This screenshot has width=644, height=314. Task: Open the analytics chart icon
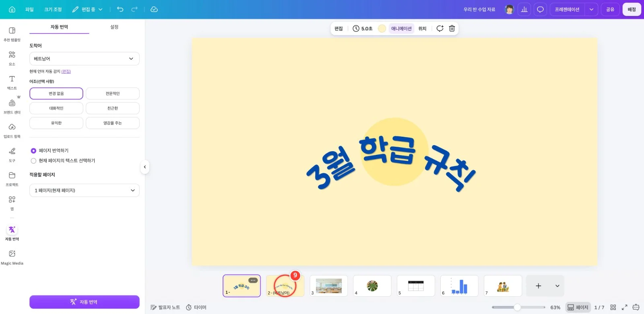click(524, 9)
